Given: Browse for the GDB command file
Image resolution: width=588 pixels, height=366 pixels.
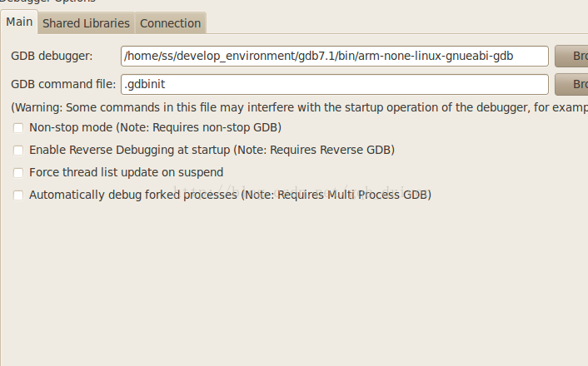Looking at the screenshot, I should coord(571,84).
